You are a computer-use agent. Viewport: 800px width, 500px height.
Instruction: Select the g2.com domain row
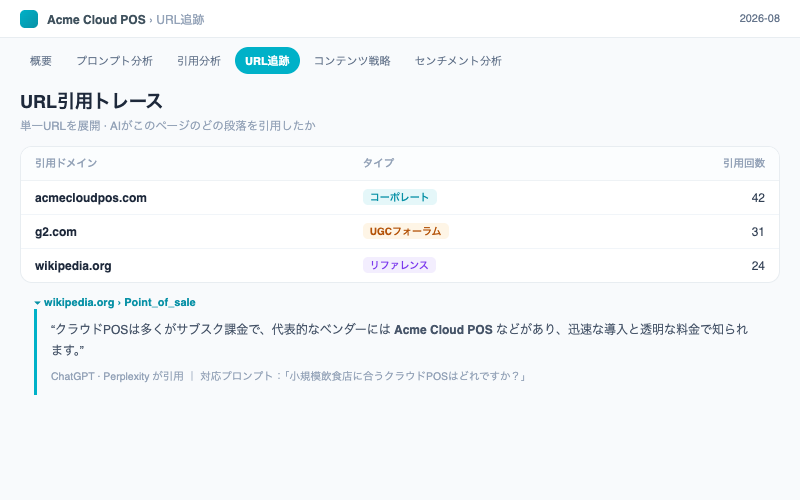pyautogui.click(x=400, y=232)
